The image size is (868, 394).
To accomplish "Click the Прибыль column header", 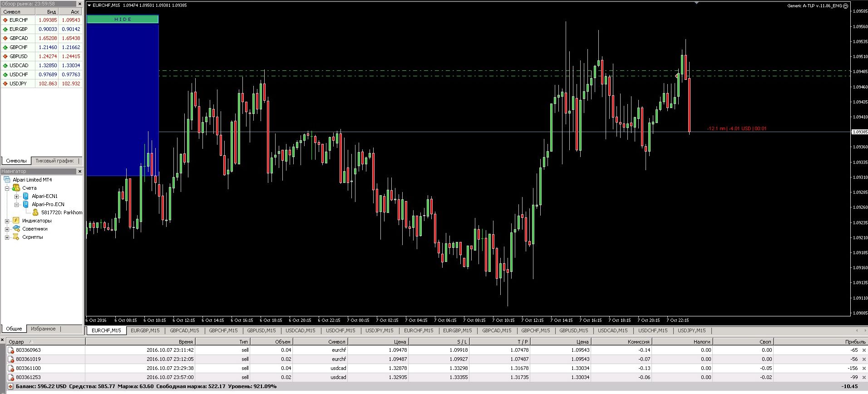I will click(821, 342).
